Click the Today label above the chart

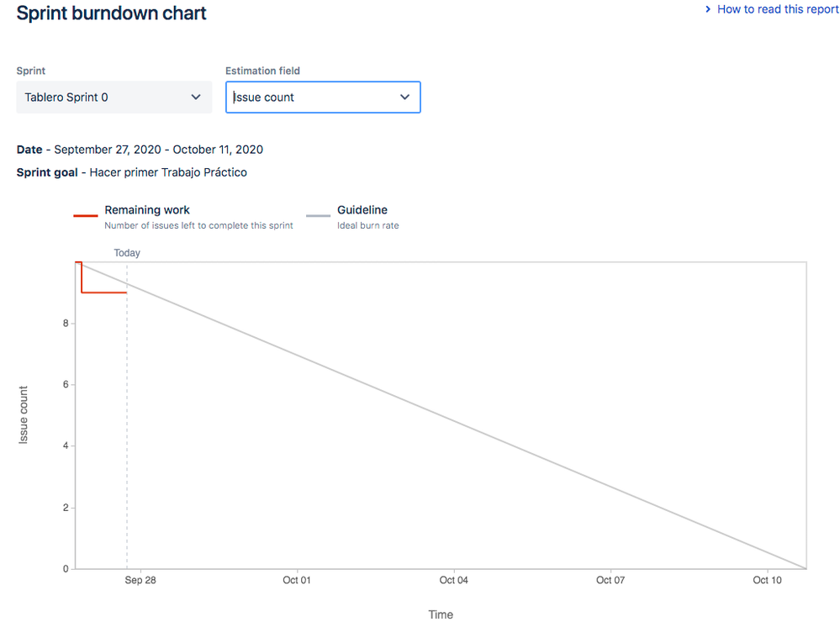click(x=126, y=252)
